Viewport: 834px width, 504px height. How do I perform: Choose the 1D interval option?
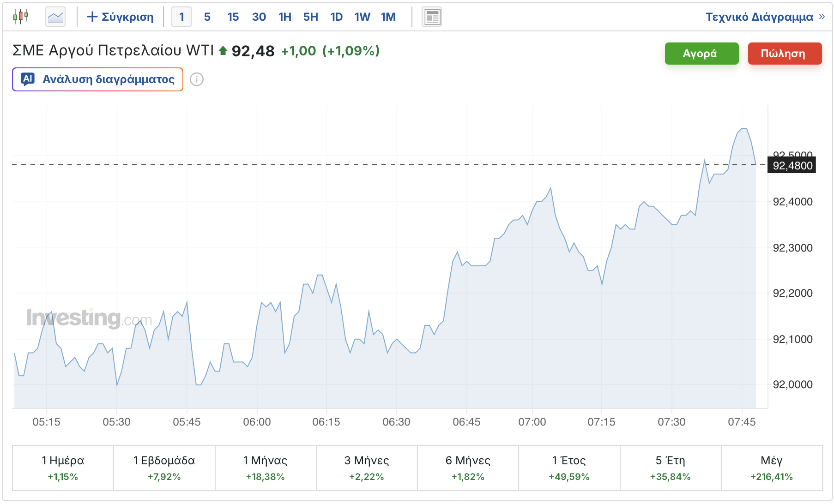click(337, 17)
